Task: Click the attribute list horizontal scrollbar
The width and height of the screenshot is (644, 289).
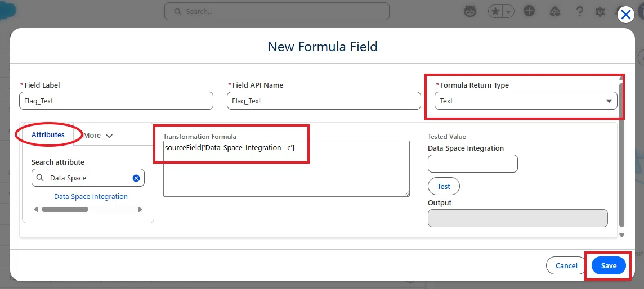Action: [65, 209]
